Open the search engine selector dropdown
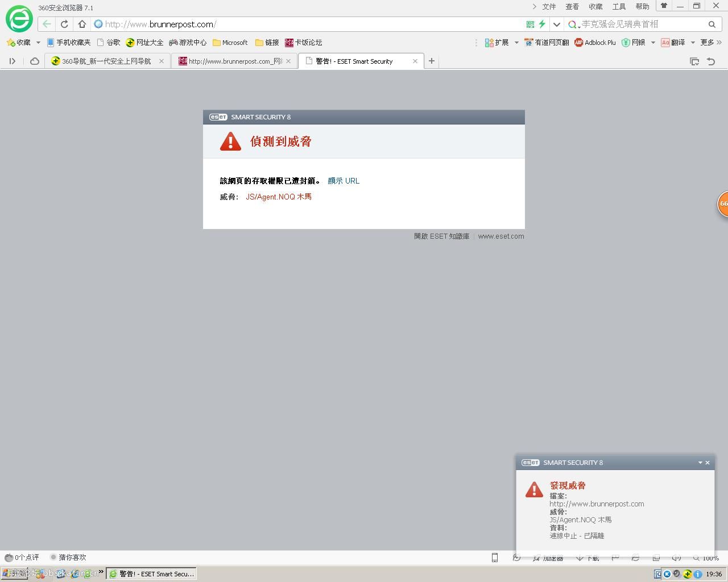The image size is (728, 582). point(573,24)
